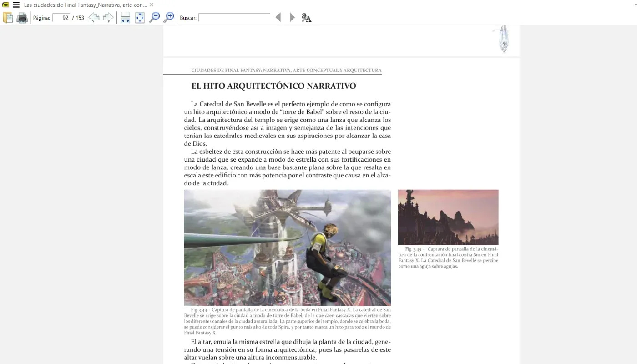Go to the previous page

tap(94, 17)
